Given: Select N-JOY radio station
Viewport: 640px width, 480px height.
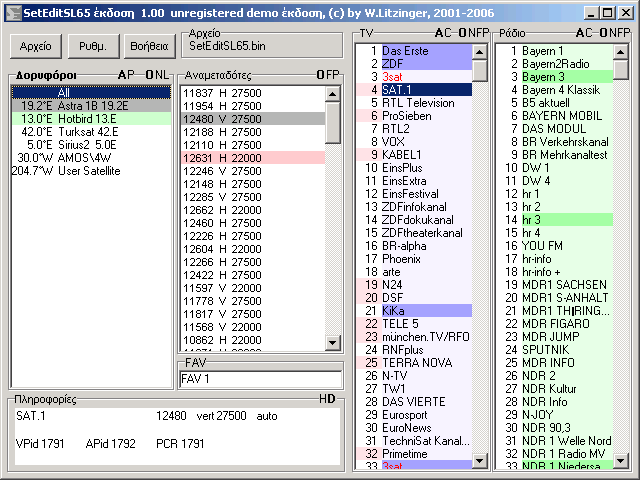Looking at the screenshot, I should 555,415.
